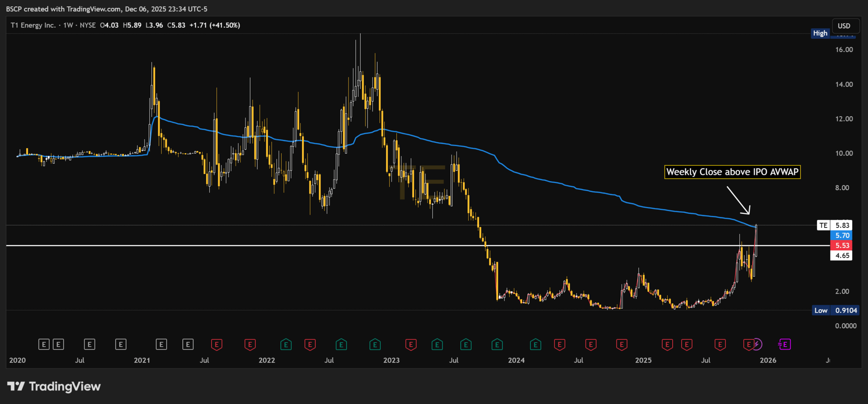Click the first red earnings marker on the chart

pyautogui.click(x=217, y=344)
